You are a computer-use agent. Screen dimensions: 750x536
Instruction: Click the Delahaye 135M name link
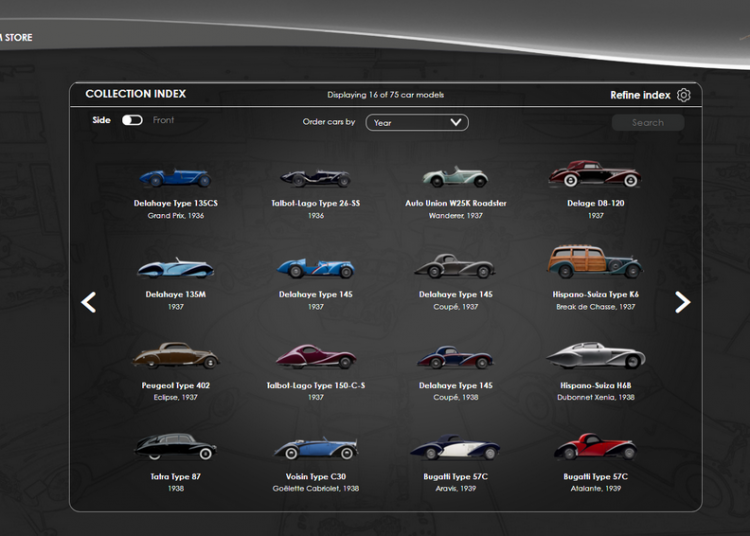[x=176, y=295]
